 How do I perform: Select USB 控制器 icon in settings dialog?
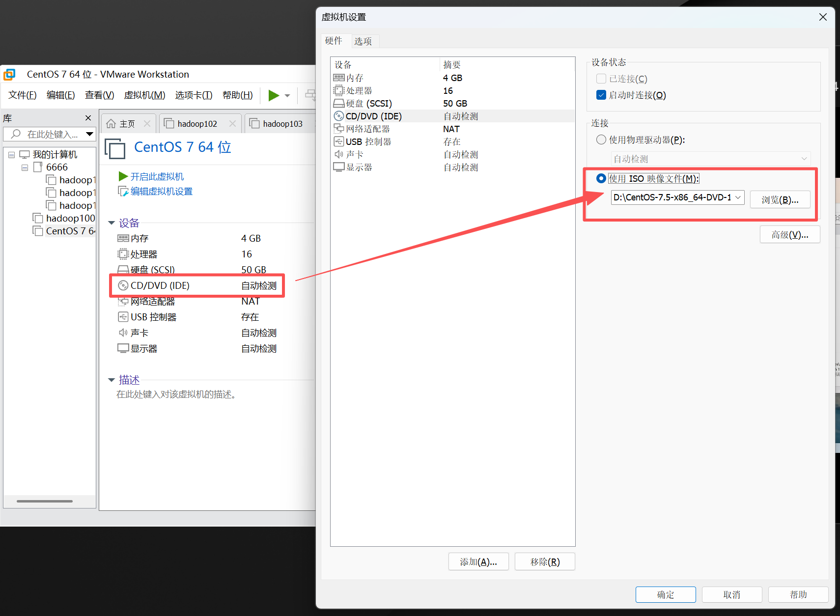click(x=339, y=141)
